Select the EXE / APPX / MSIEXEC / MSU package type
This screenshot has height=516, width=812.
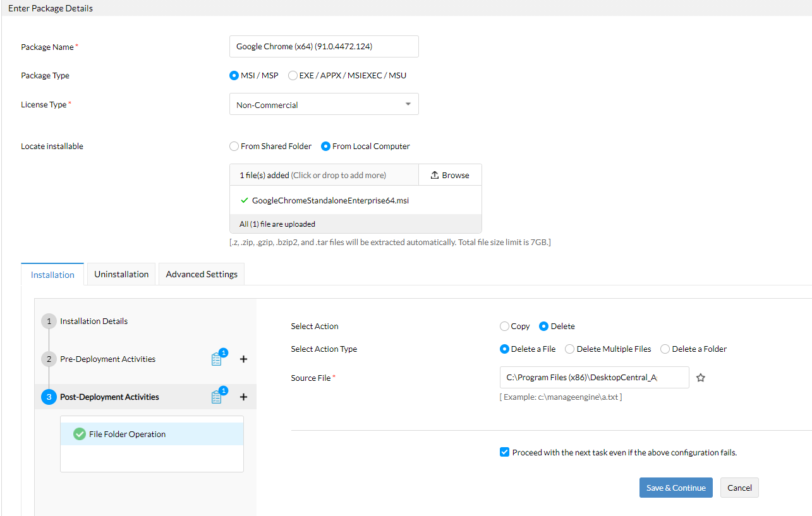pos(293,76)
